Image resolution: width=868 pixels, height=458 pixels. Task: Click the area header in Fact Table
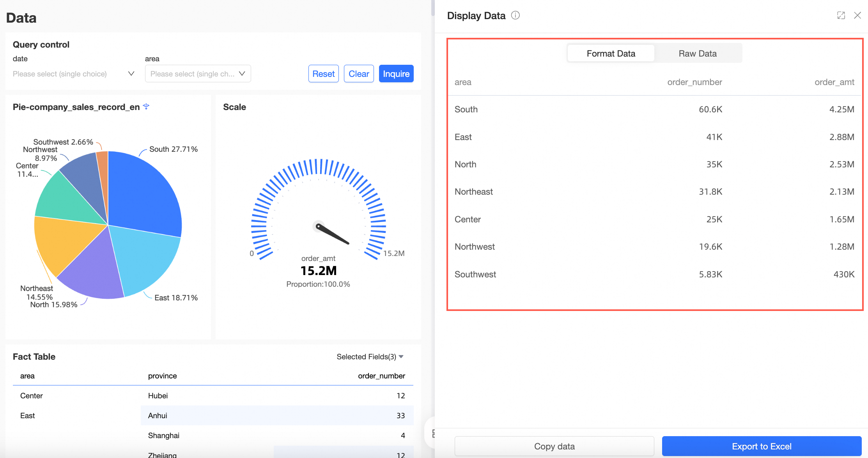(27, 376)
